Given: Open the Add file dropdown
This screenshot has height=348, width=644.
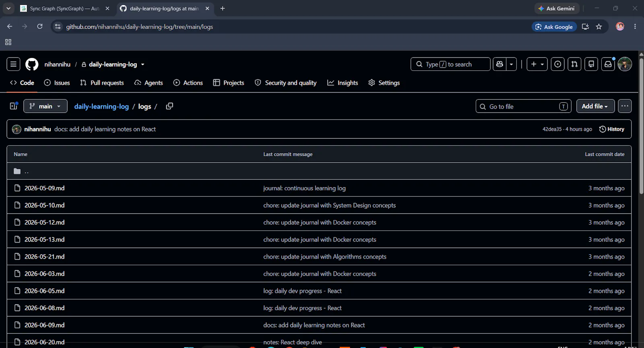Looking at the screenshot, I should pyautogui.click(x=595, y=106).
